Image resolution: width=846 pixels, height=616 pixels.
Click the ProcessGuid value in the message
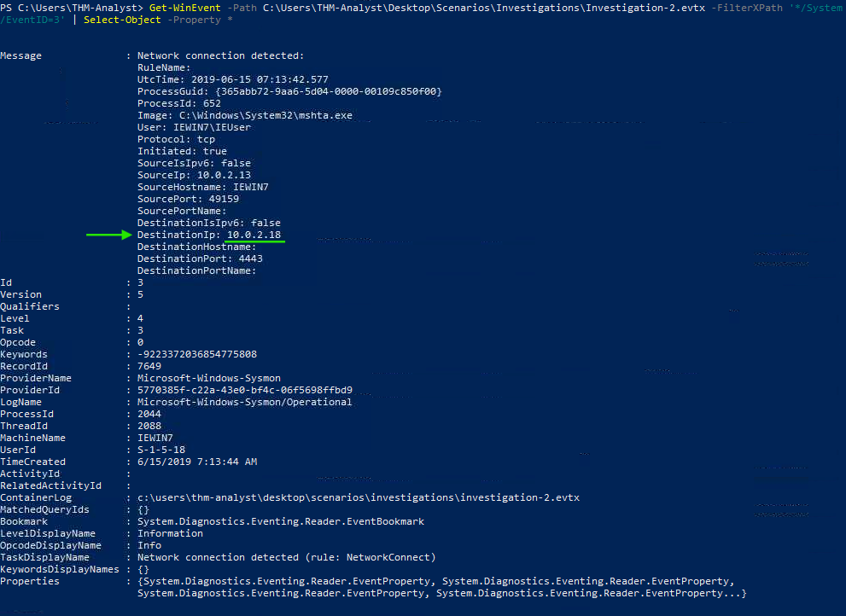(x=328, y=91)
